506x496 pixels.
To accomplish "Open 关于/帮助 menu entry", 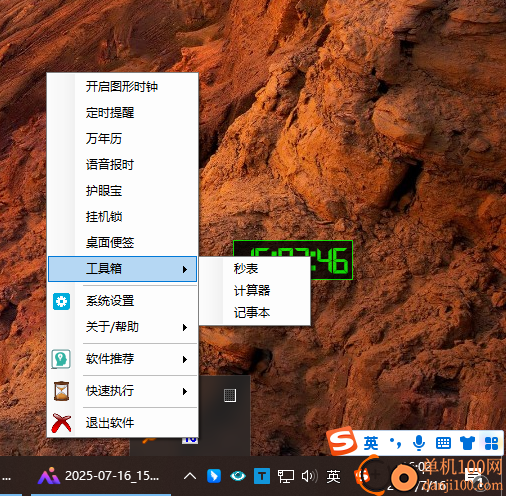I will click(x=122, y=327).
